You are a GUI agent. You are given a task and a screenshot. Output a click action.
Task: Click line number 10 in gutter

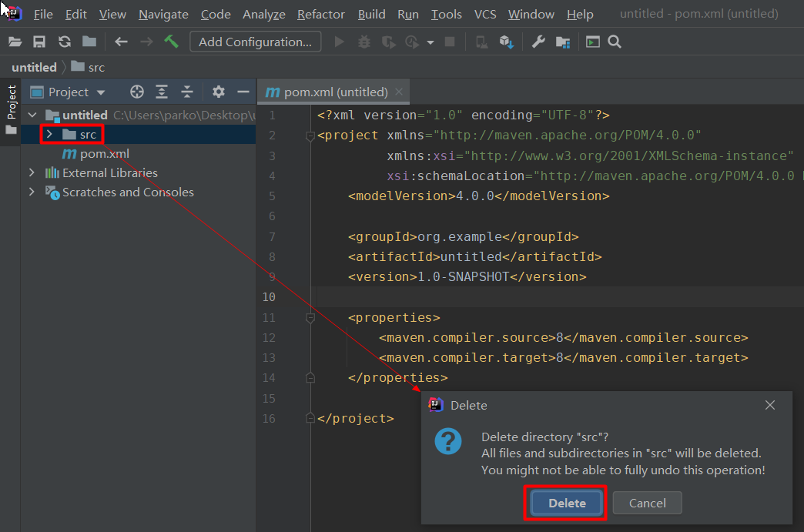(x=269, y=296)
